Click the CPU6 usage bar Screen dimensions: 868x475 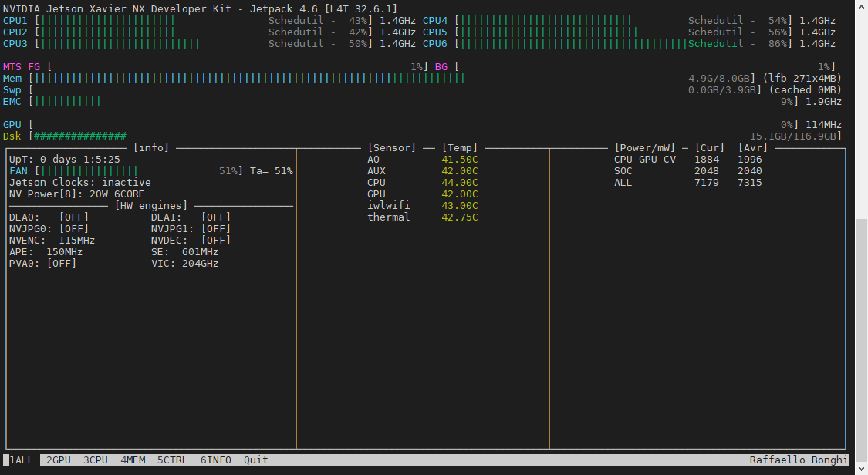573,43
